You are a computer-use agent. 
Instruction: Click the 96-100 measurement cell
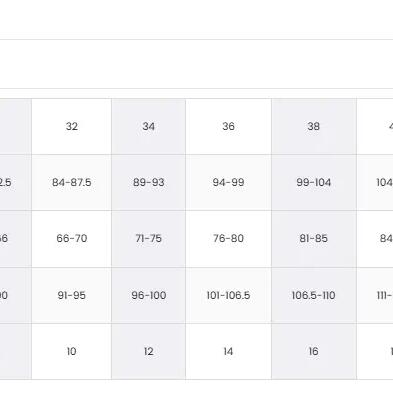(149, 295)
